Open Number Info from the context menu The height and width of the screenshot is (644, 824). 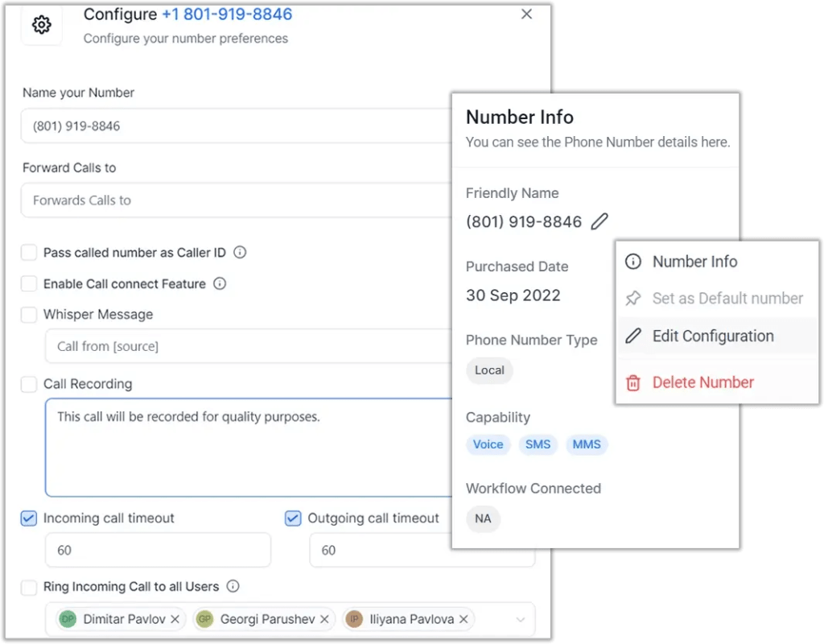coord(694,262)
